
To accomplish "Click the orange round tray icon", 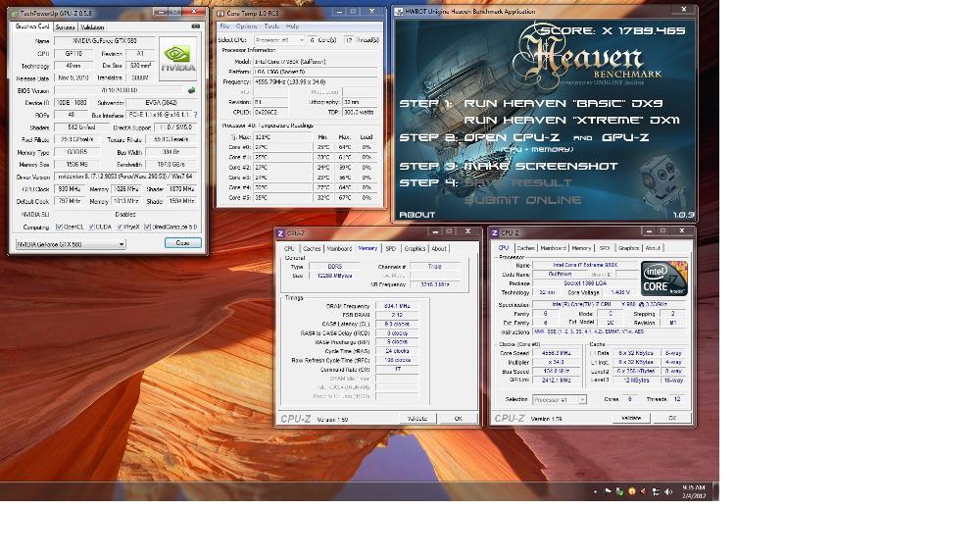I will [x=631, y=491].
